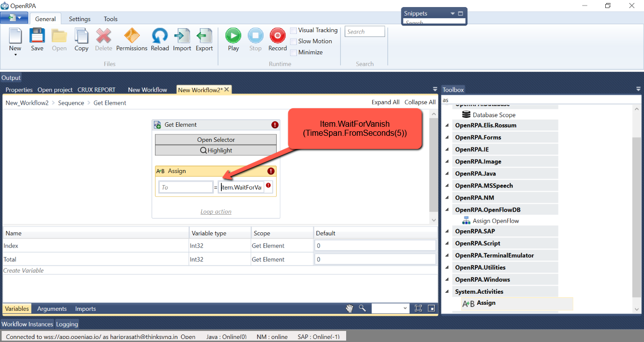Collapse the OpenRPA.Elis.Rossum group

click(447, 126)
